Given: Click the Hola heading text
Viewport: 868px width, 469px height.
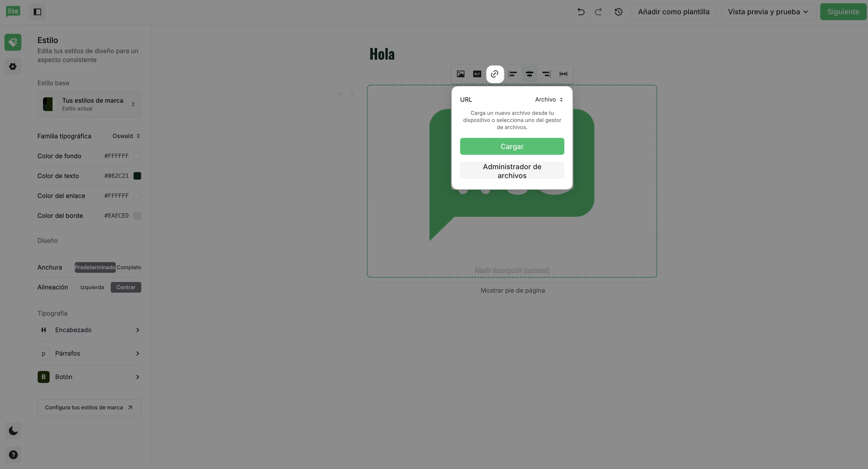Looking at the screenshot, I should 382,54.
